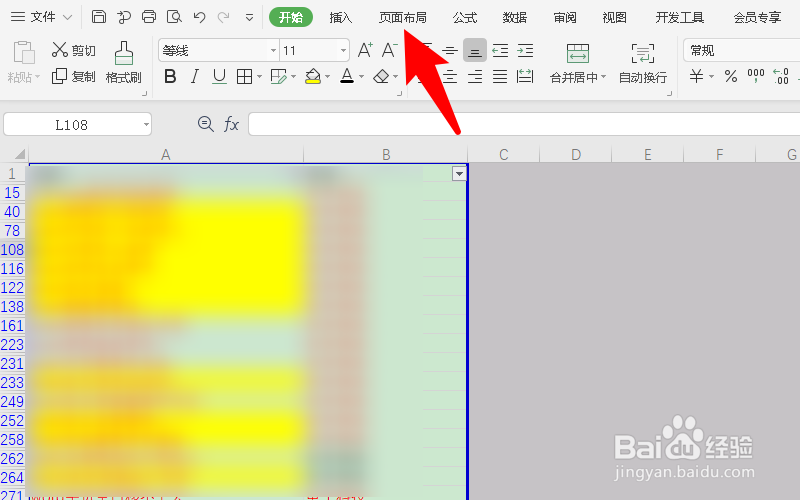Switch to the 开始 tab

point(291,17)
